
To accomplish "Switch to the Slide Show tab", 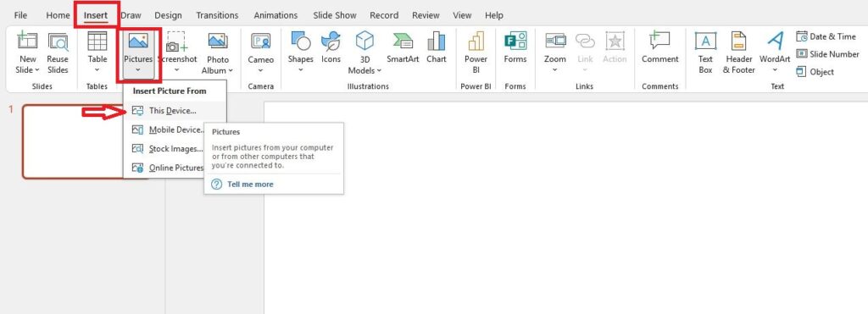I will (x=334, y=15).
